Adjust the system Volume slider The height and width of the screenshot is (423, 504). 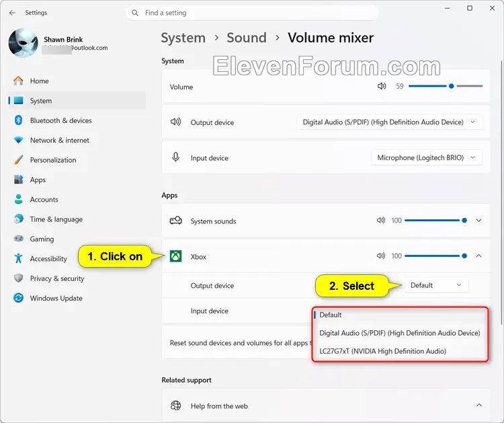[446, 86]
